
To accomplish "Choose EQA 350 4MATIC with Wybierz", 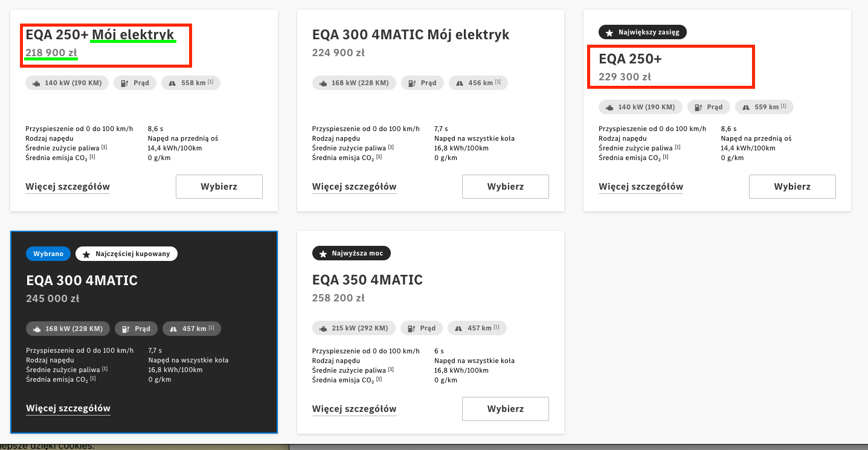I will point(506,409).
